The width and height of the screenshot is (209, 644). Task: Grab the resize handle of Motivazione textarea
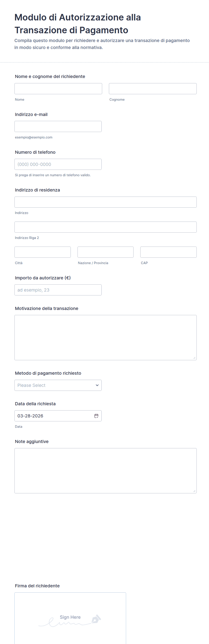(x=194, y=358)
